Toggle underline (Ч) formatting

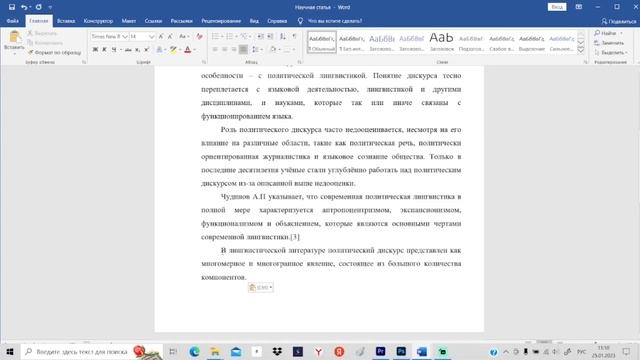tap(114, 49)
